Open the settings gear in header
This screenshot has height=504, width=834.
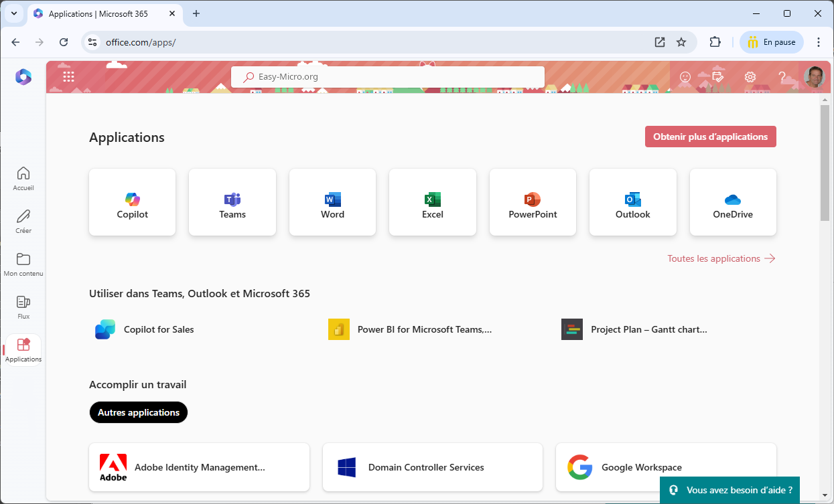(x=750, y=77)
